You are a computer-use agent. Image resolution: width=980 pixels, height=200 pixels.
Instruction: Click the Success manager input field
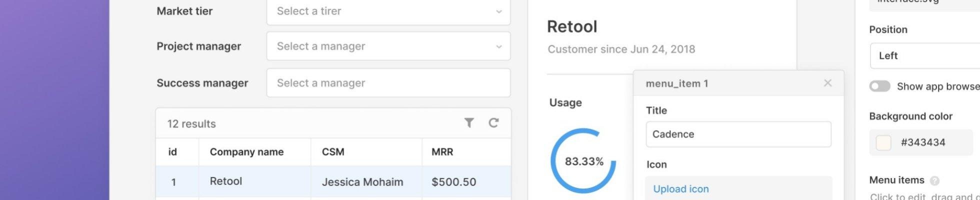tap(388, 83)
